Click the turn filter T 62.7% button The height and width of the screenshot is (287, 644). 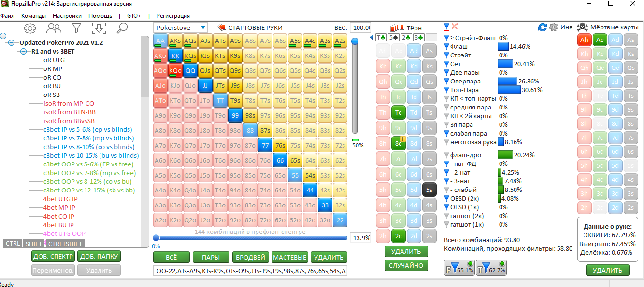pyautogui.click(x=491, y=268)
